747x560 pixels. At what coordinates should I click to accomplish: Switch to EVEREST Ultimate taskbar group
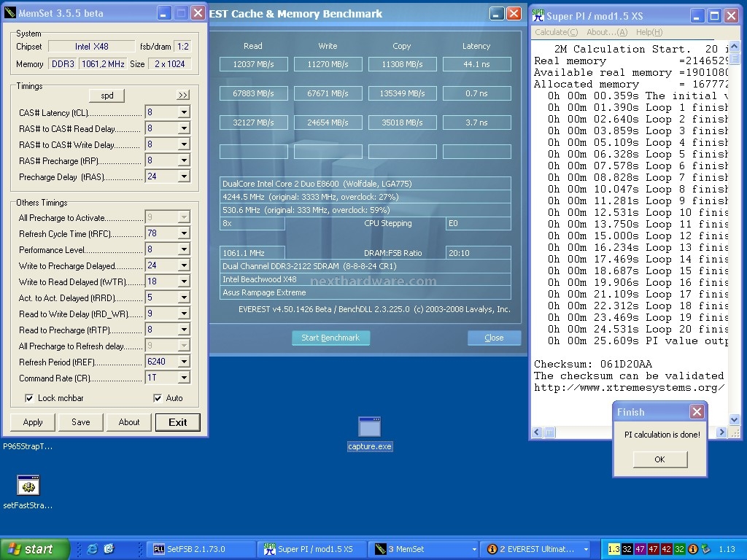(x=535, y=549)
